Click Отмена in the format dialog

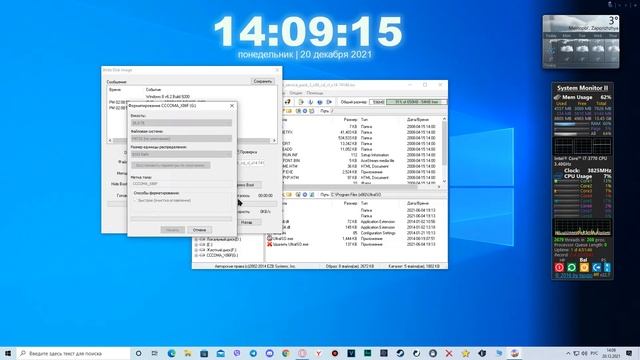(x=200, y=230)
